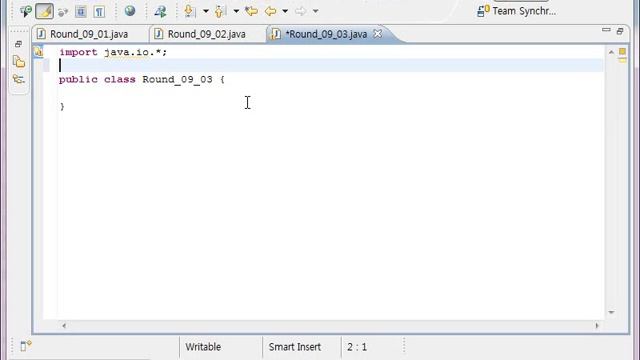Navigate back with yellow left arrow
This screenshot has height=360, width=640.
[x=270, y=11]
